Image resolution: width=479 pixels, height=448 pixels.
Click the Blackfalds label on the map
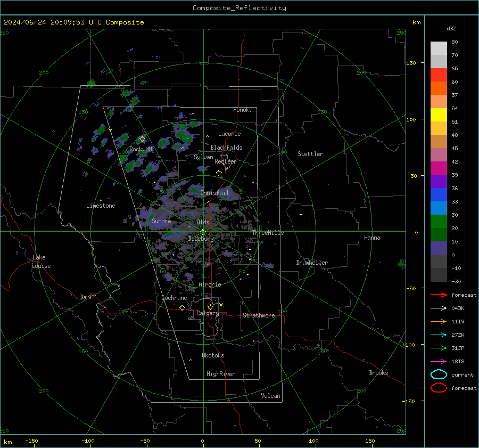point(226,148)
